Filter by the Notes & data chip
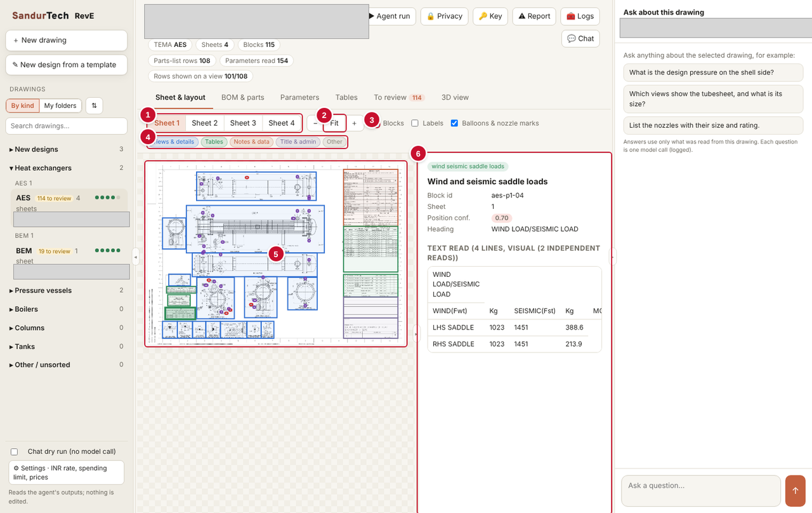This screenshot has width=812, height=513. coord(251,142)
